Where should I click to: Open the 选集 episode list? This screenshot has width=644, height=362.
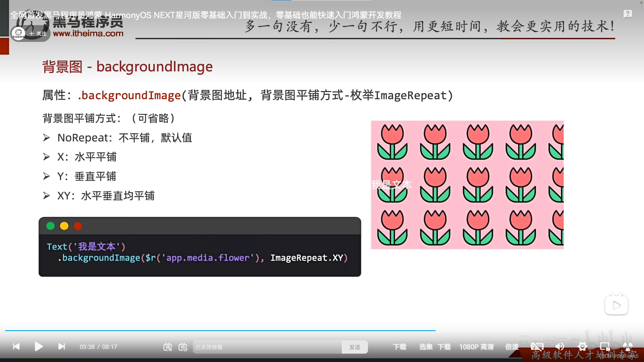426,347
